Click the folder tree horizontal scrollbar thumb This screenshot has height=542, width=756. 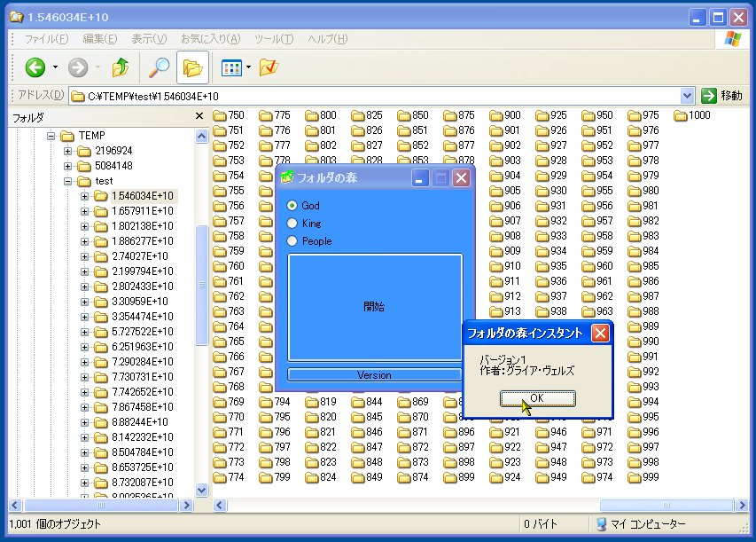(101, 506)
